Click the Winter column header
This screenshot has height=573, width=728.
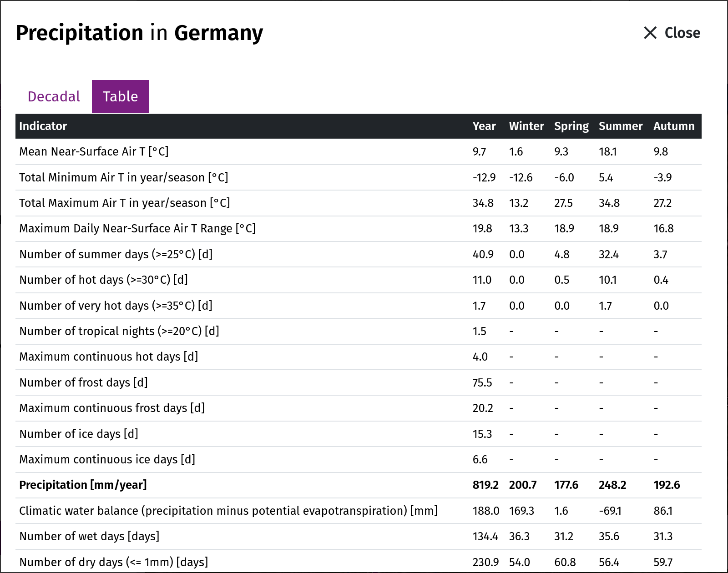click(526, 126)
